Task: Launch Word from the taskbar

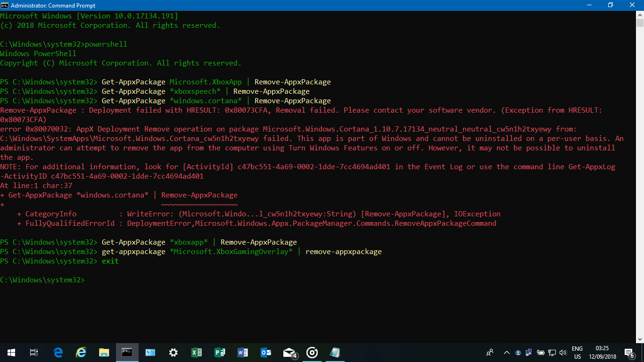Action: pos(243,353)
